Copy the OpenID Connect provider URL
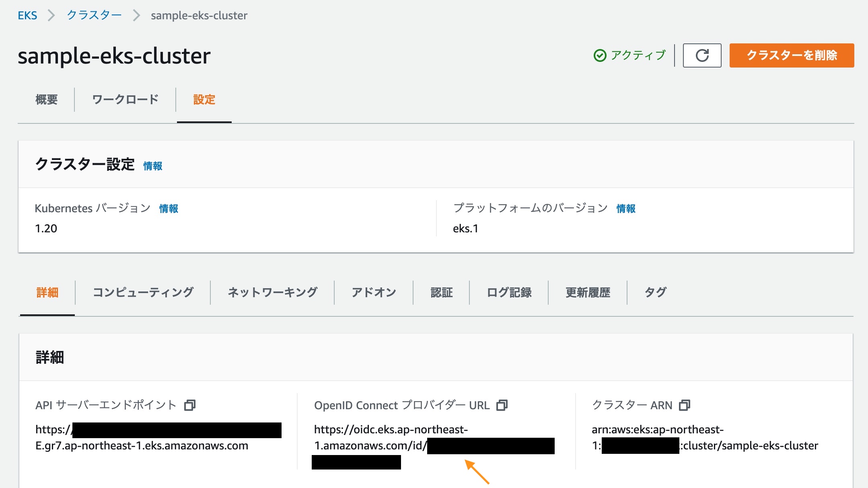 tap(502, 405)
